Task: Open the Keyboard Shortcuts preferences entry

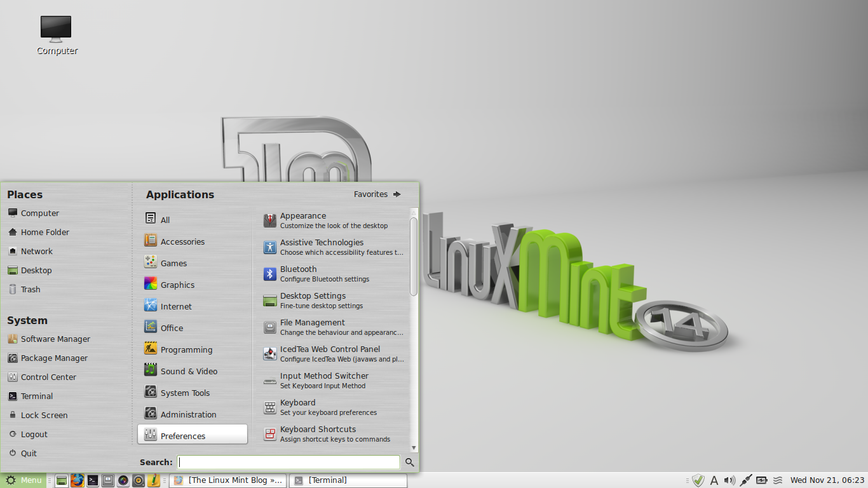Action: click(x=318, y=434)
